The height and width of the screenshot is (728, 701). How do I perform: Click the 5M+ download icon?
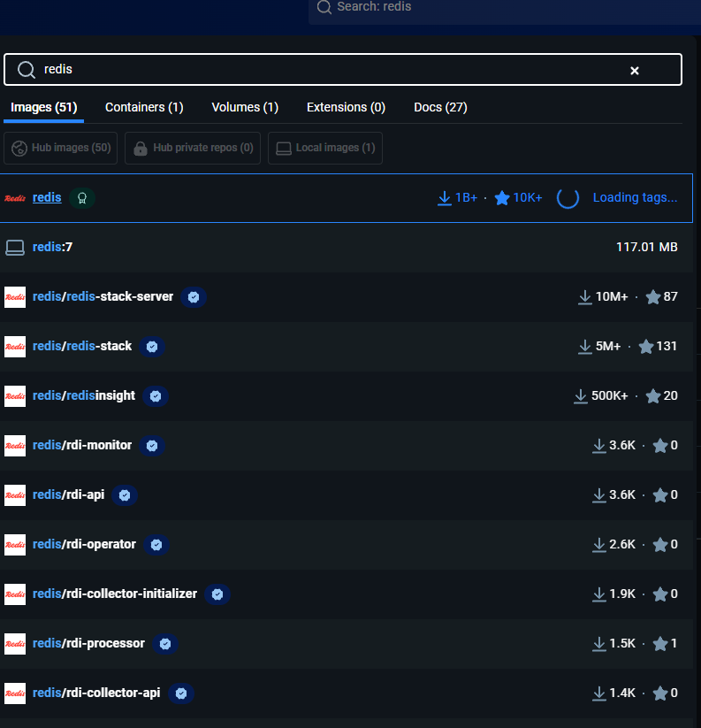pyautogui.click(x=585, y=347)
